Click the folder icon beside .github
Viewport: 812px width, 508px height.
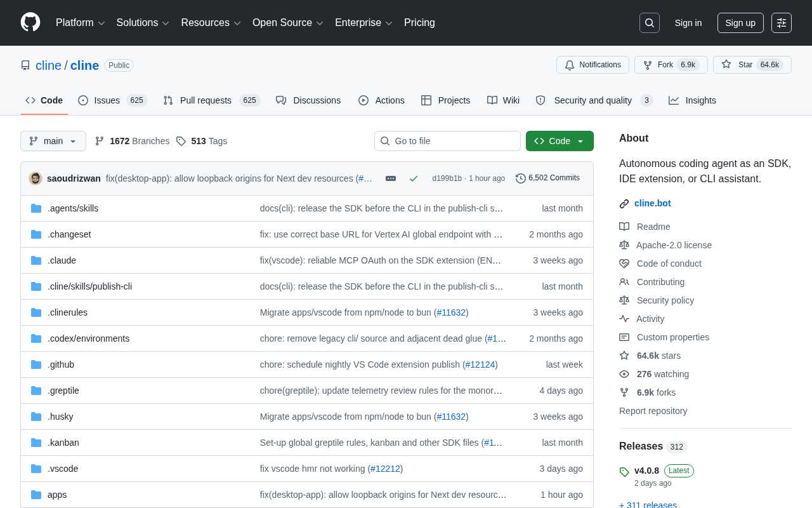(x=36, y=364)
